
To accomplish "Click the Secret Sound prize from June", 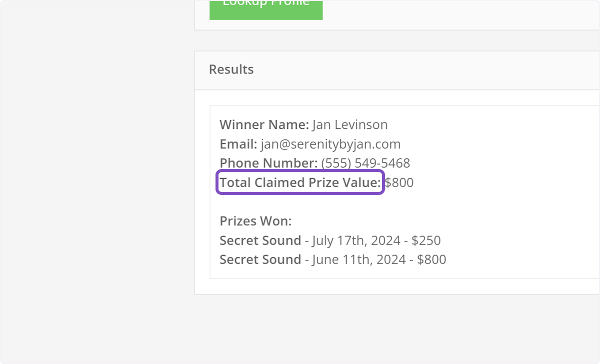I will (x=260, y=259).
